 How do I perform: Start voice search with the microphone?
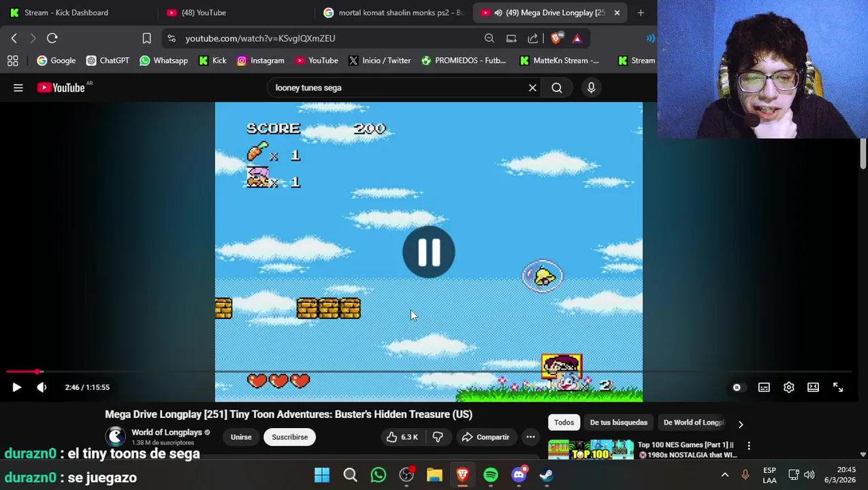click(591, 88)
